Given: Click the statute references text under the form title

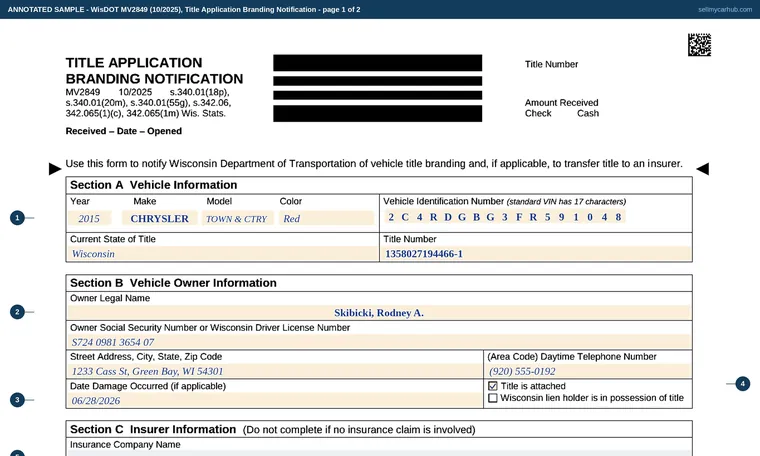Looking at the screenshot, I should [148, 103].
